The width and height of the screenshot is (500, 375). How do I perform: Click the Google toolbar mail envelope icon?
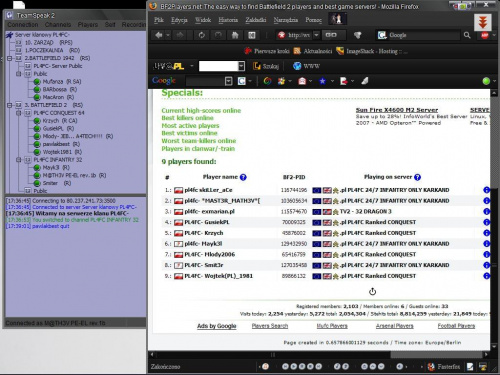point(302,81)
